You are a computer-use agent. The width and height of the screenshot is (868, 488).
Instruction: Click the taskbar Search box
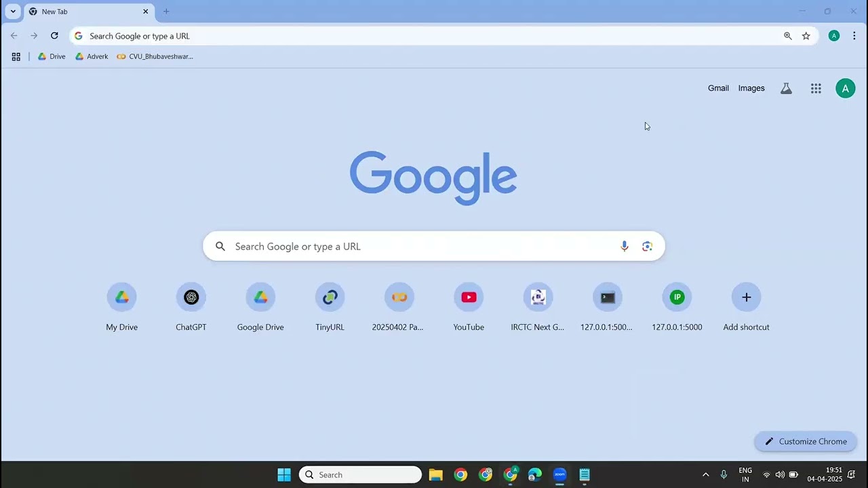click(x=361, y=474)
